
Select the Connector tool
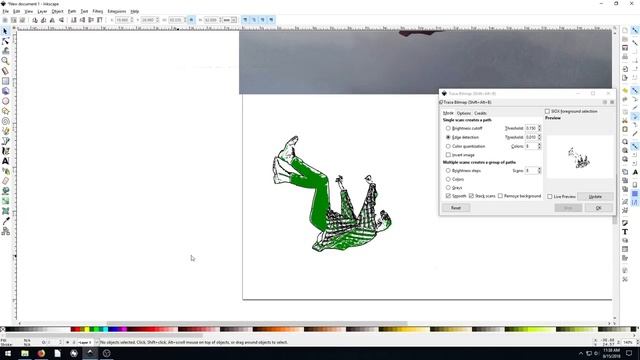coord(5,231)
